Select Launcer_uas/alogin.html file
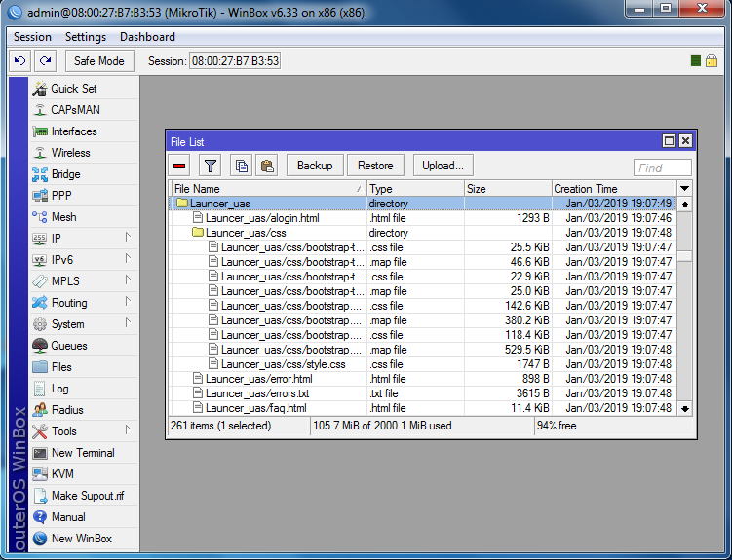Viewport: 732px width, 560px height. (x=422, y=218)
